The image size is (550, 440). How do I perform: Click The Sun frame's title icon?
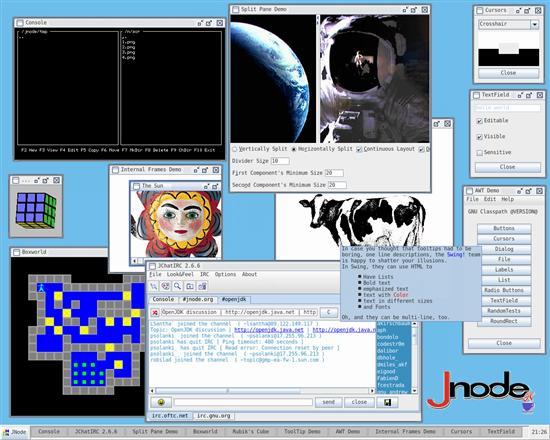[x=136, y=186]
